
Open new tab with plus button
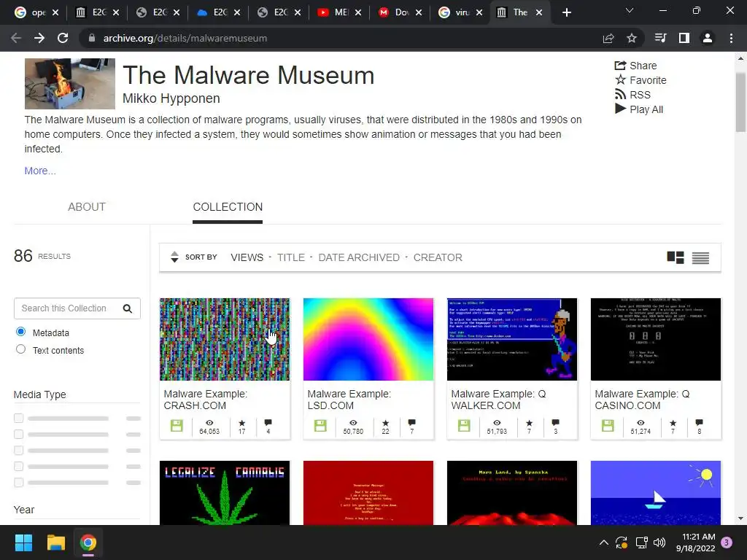pos(566,12)
